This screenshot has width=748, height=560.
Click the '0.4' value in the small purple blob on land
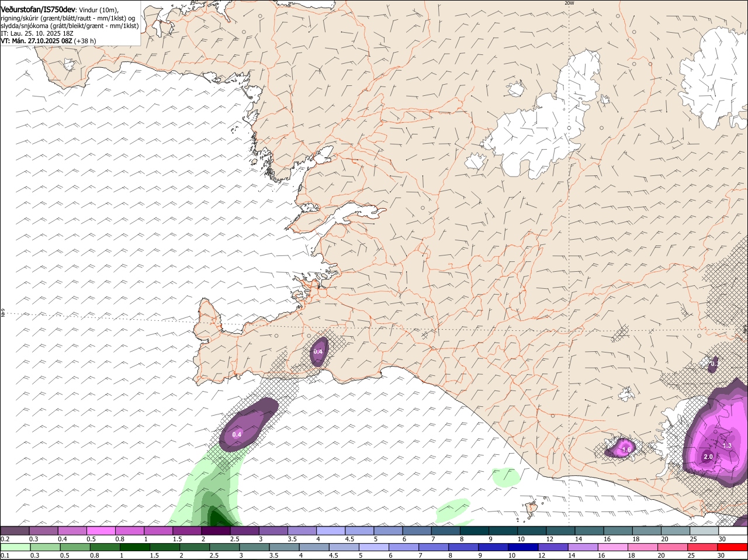[x=318, y=352]
